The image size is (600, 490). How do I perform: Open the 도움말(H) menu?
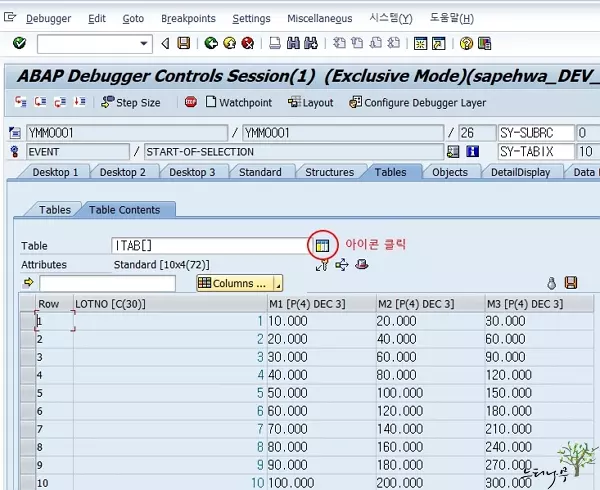452,18
